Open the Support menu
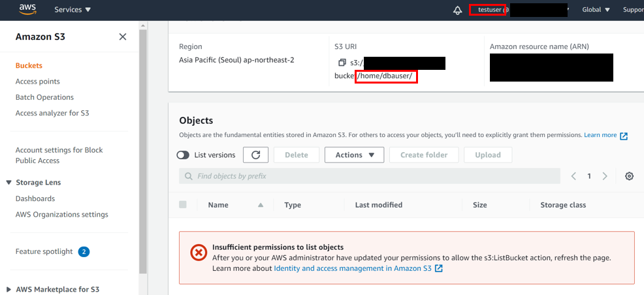Screen dimensions: 644x295 tap(634, 10)
